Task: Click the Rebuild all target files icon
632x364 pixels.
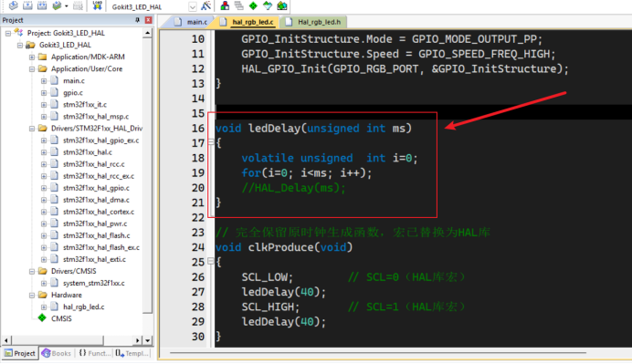Action: point(42,5)
